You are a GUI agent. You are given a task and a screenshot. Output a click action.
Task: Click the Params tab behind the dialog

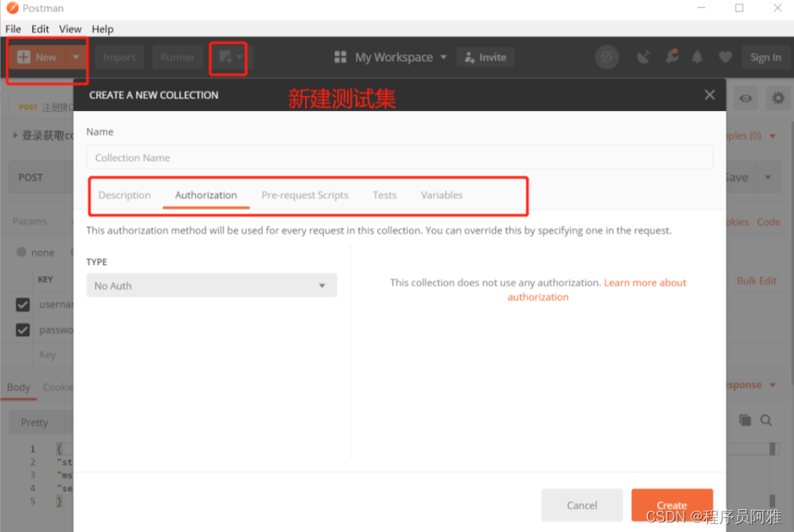[29, 221]
